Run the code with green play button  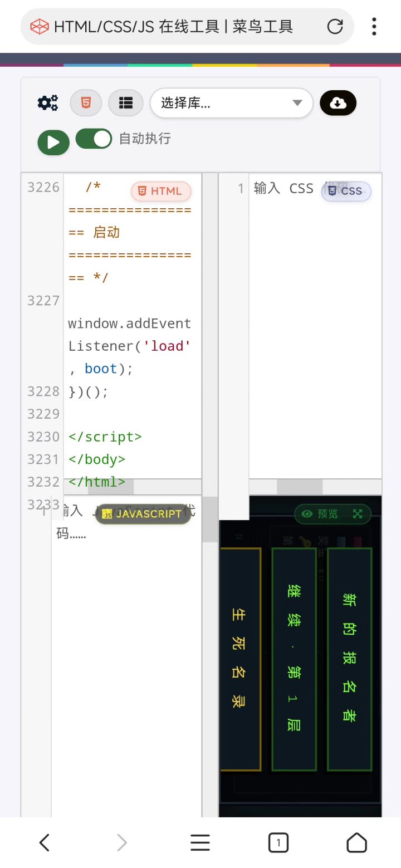tap(53, 143)
